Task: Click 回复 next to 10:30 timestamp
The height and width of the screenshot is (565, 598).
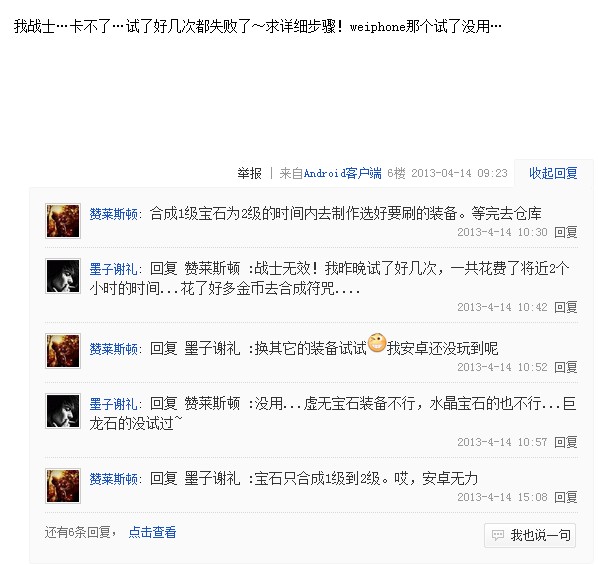Action: click(566, 232)
